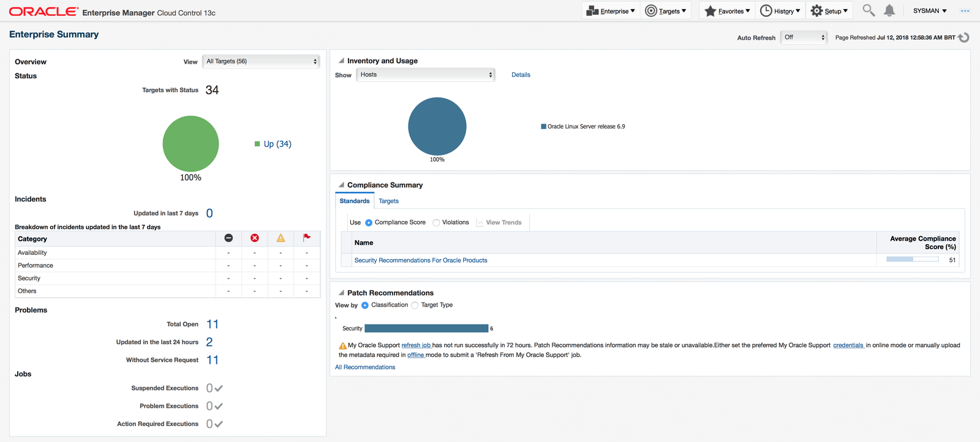Switch to the Targets compliance tab
This screenshot has height=442, width=980.
388,201
